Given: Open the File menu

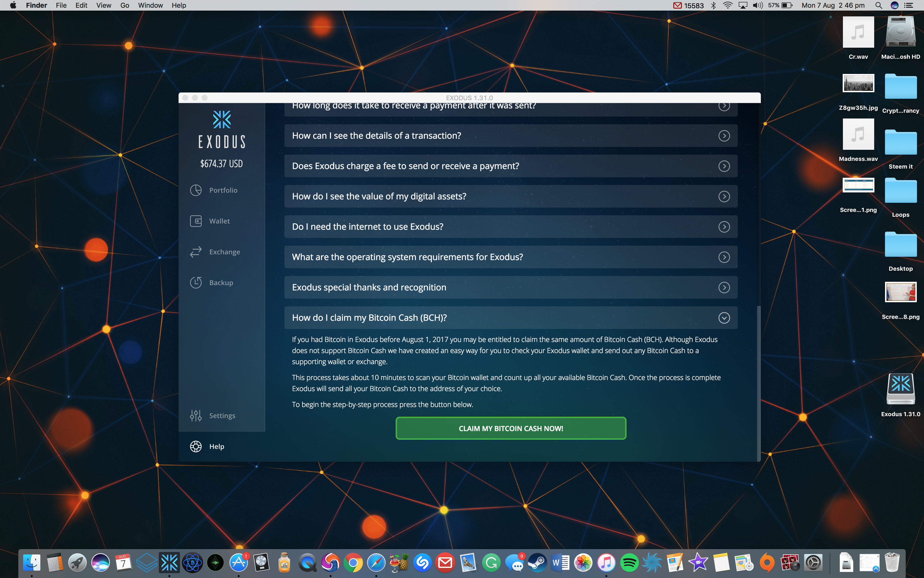Looking at the screenshot, I should coord(61,5).
